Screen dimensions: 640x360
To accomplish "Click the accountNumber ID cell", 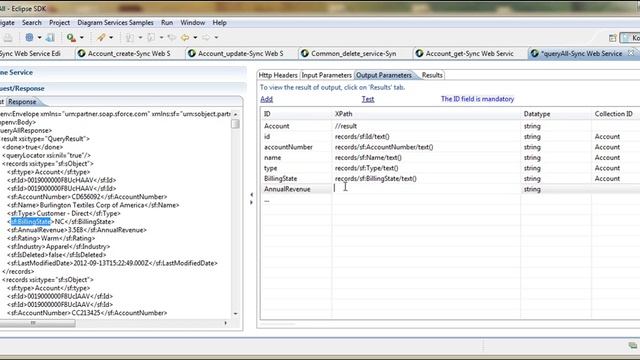I will [x=296, y=147].
